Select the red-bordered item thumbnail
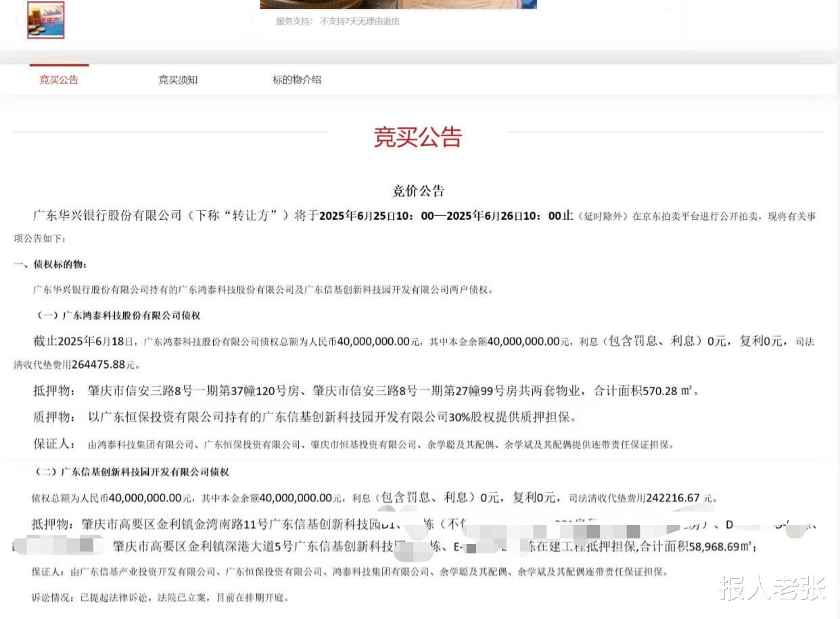The image size is (840, 619). click(x=46, y=20)
